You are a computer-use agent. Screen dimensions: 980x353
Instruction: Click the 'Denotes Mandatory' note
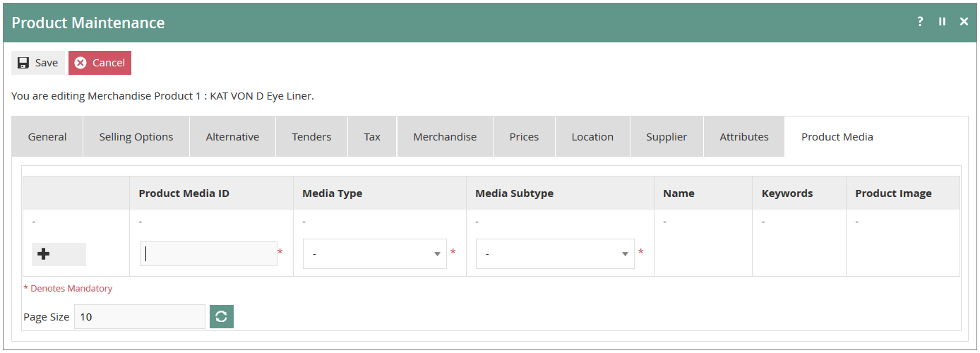tap(68, 288)
